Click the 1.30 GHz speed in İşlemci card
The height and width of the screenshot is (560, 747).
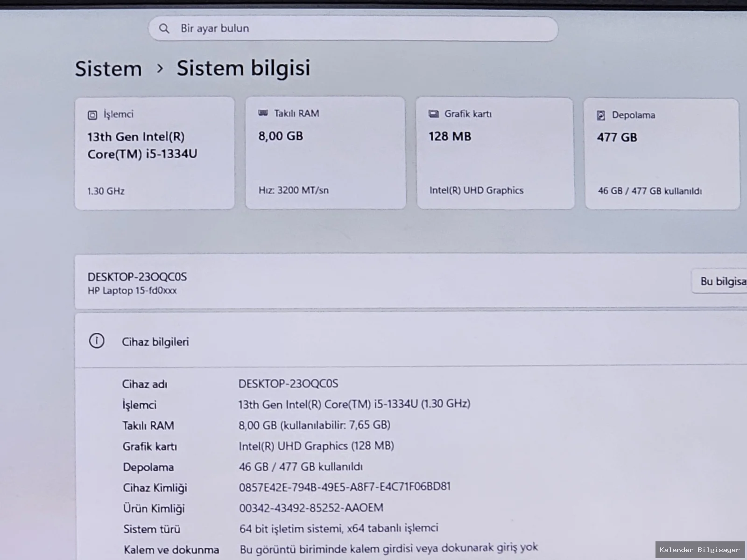106,191
